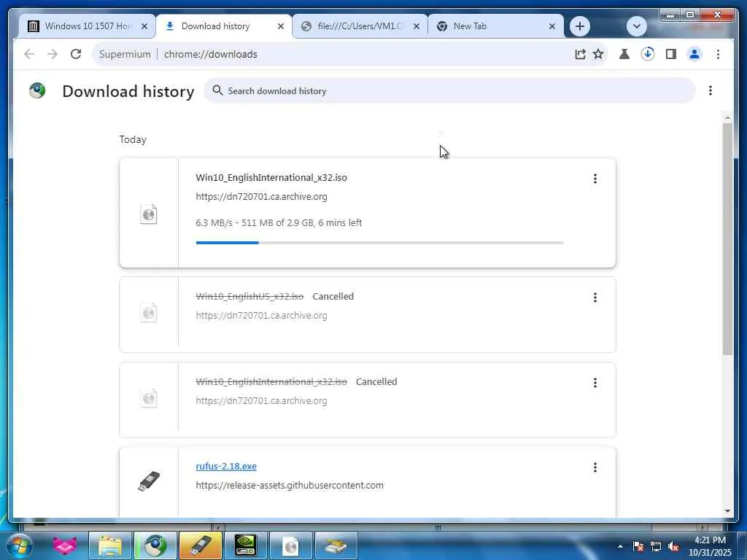Open the disc image file taskbar icon
The height and width of the screenshot is (560, 747).
[290, 545]
